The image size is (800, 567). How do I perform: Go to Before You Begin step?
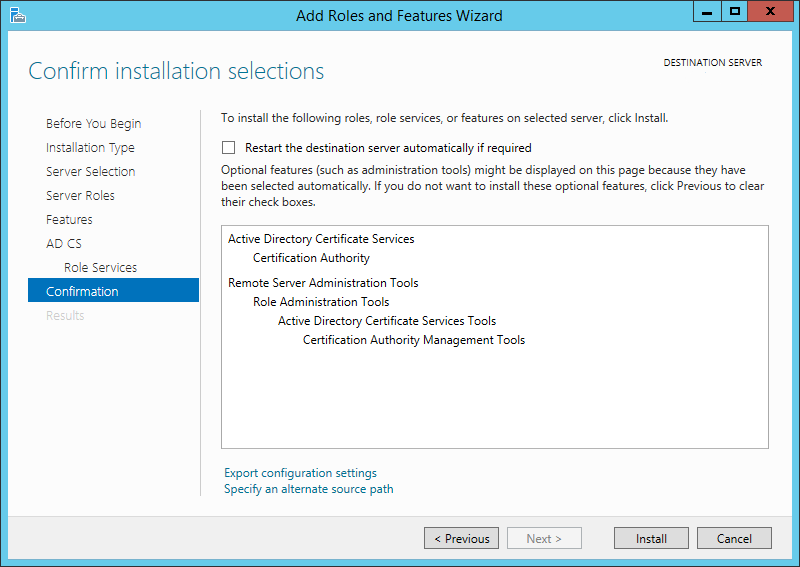(93, 124)
